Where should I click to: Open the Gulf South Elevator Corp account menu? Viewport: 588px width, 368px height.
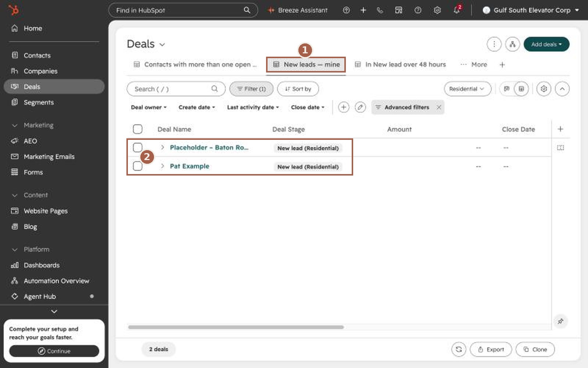click(531, 10)
